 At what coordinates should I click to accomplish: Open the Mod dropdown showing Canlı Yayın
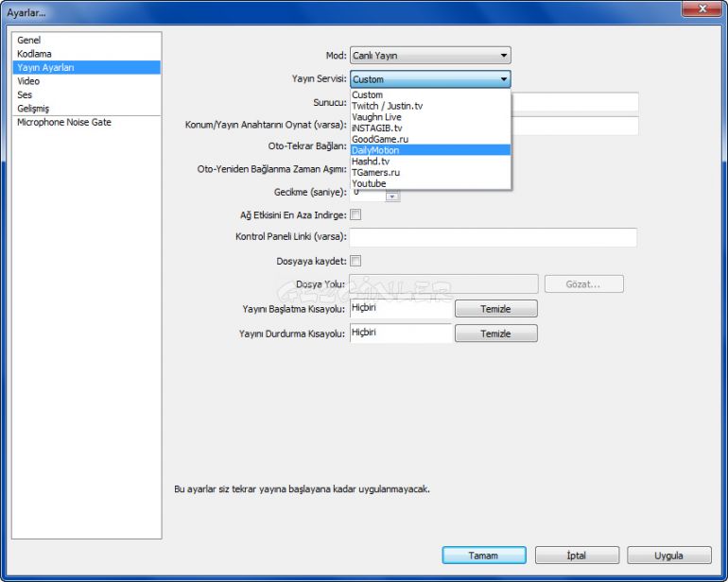[430, 55]
